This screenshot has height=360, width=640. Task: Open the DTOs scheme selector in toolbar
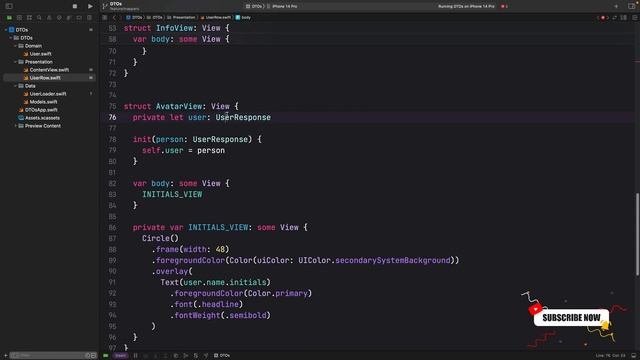point(254,7)
